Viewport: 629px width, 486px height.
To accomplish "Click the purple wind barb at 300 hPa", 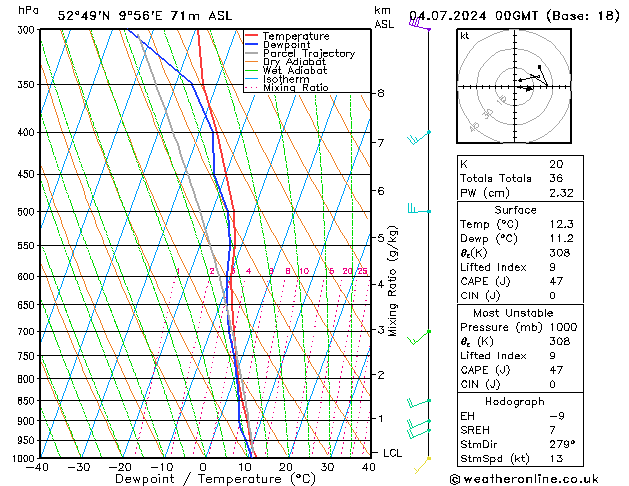I will click(420, 24).
